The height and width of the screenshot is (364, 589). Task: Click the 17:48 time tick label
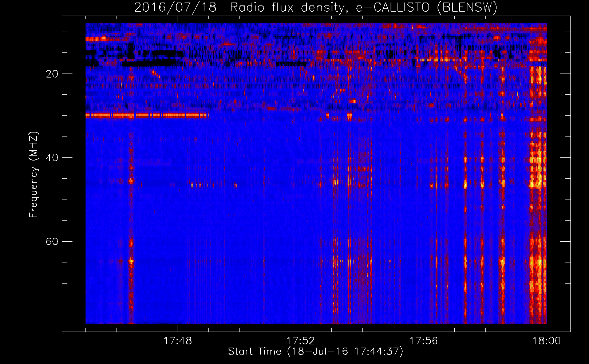[178, 341]
